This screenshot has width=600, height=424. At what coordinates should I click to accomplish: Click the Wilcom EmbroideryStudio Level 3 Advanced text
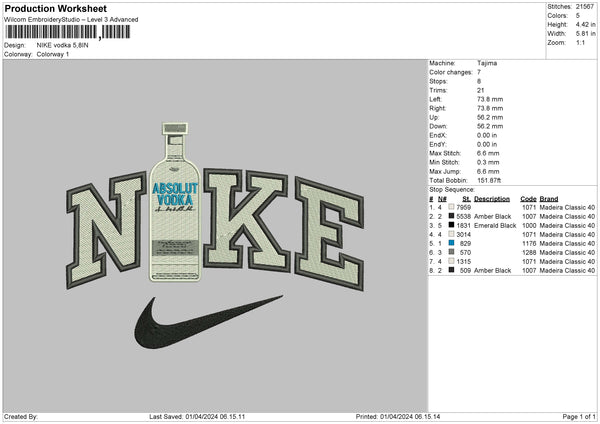[x=71, y=20]
